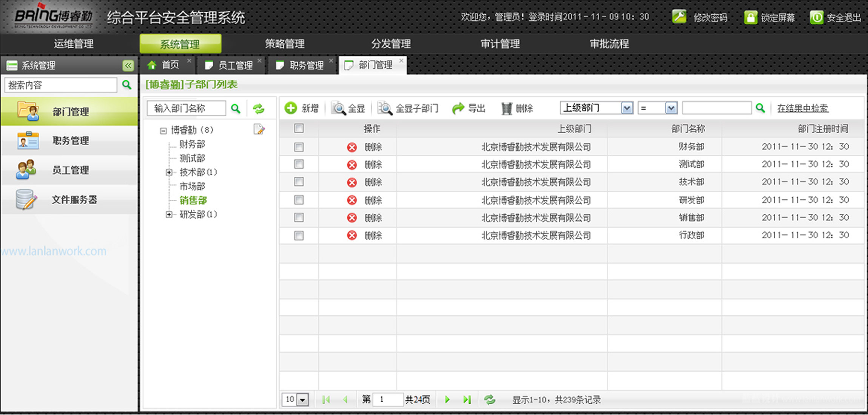Click the edit pencil icon beside 博睿勤
The height and width of the screenshot is (415, 868).
[x=259, y=130]
